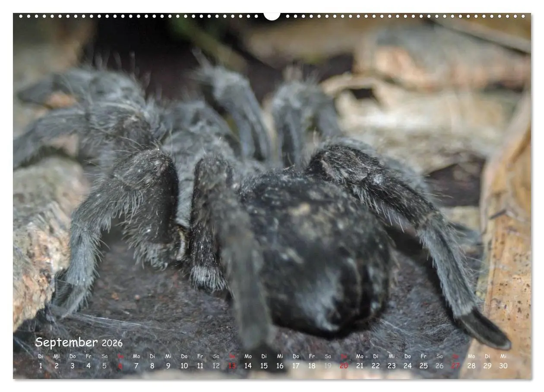Select the grey Saturday date 5
Screen dimensions: 544x392
coord(104,366)
